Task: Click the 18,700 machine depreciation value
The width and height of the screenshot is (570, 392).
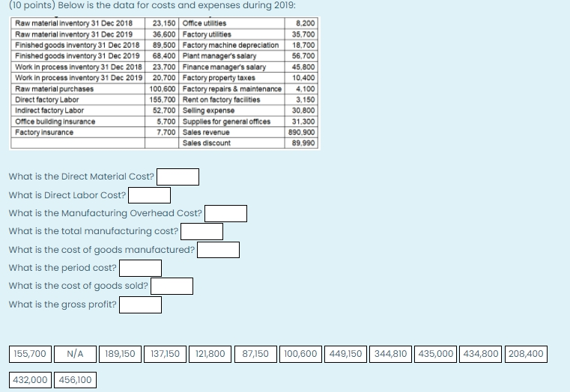Action: (303, 45)
